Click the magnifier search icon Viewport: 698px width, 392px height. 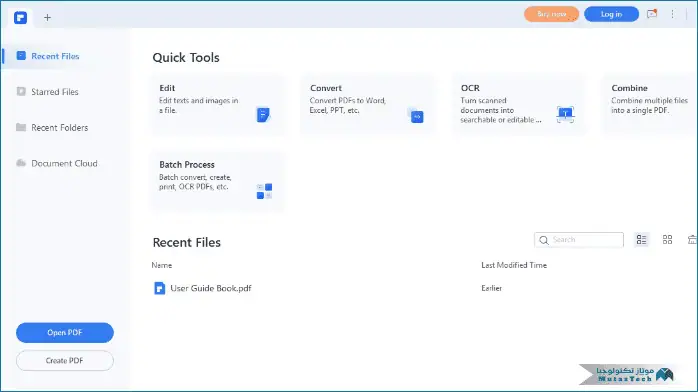click(x=544, y=240)
